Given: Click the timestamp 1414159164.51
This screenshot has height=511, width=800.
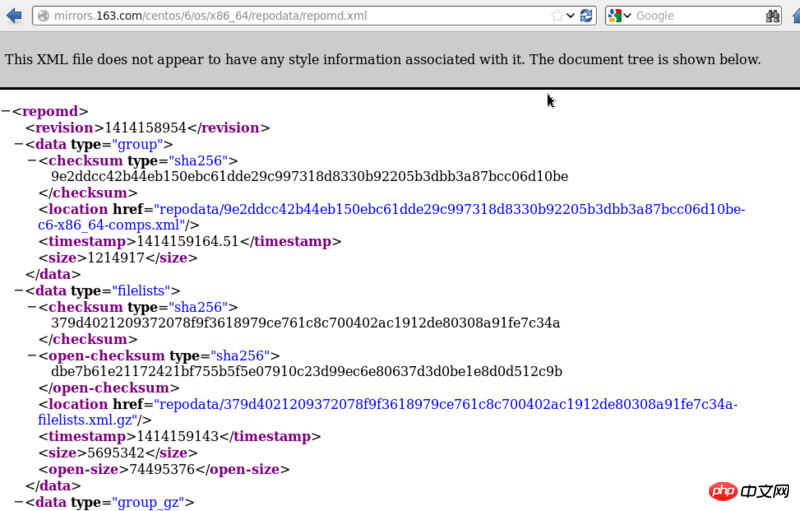Looking at the screenshot, I should click(x=188, y=241).
